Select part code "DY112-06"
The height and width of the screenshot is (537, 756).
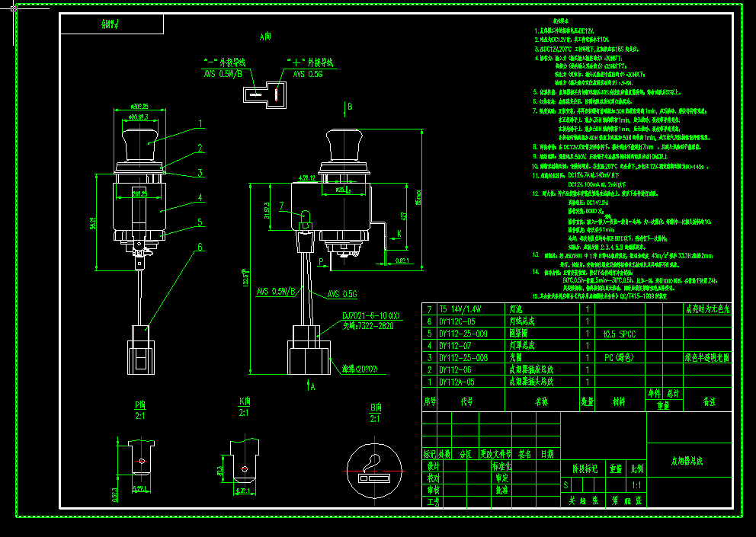click(453, 370)
